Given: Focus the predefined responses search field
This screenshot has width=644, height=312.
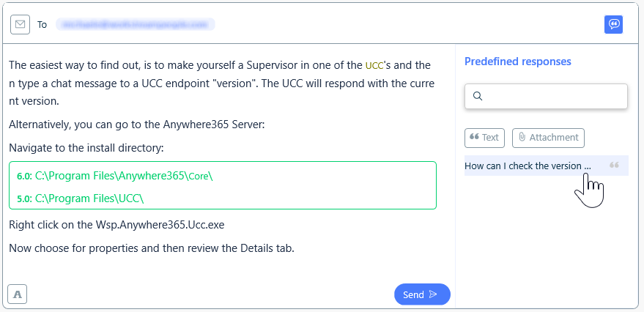Looking at the screenshot, I should click(x=546, y=97).
